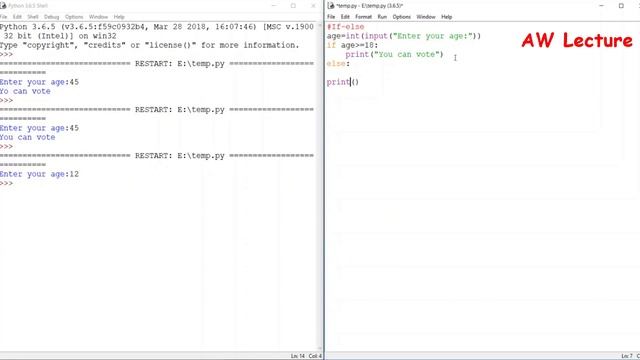Click file icon in temp.py title bar
This screenshot has width=640, height=360.
(x=331, y=6)
